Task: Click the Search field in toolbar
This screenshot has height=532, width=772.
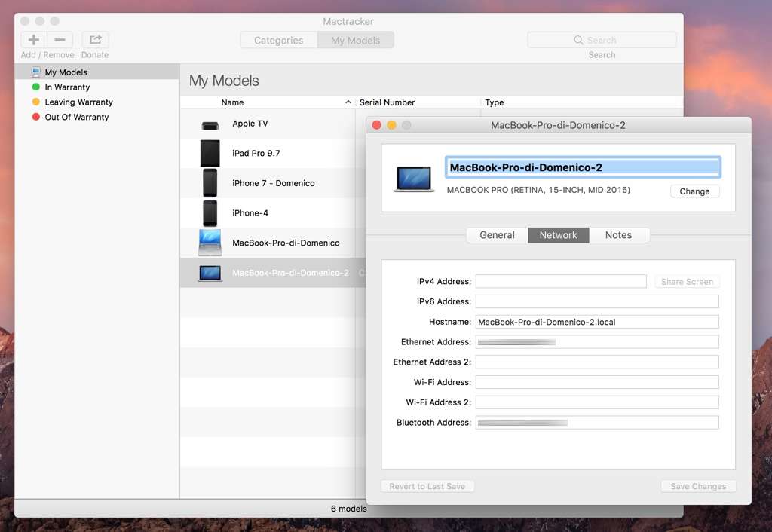Action: point(602,40)
